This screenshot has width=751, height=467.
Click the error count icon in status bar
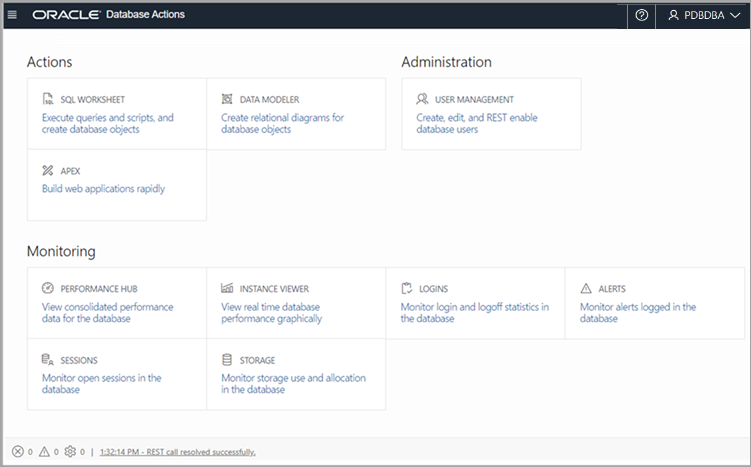click(x=18, y=452)
